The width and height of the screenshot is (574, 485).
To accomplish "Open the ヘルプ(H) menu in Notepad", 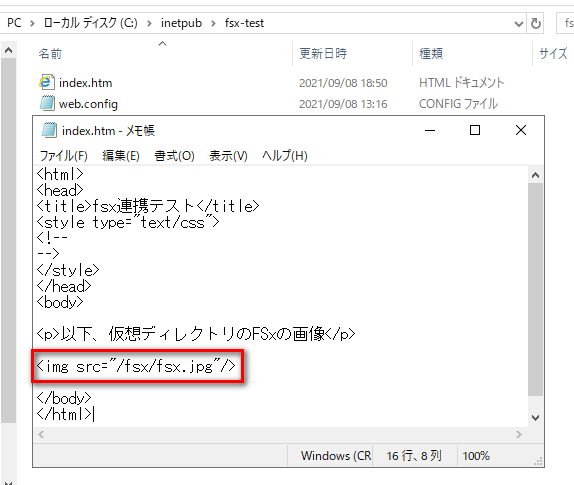I will [284, 156].
